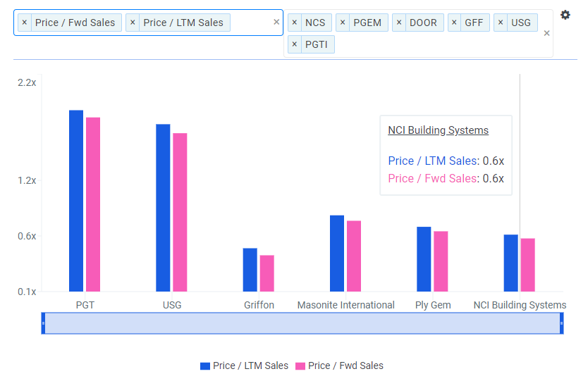Remove the Price / LTM Sales tag

click(x=133, y=23)
